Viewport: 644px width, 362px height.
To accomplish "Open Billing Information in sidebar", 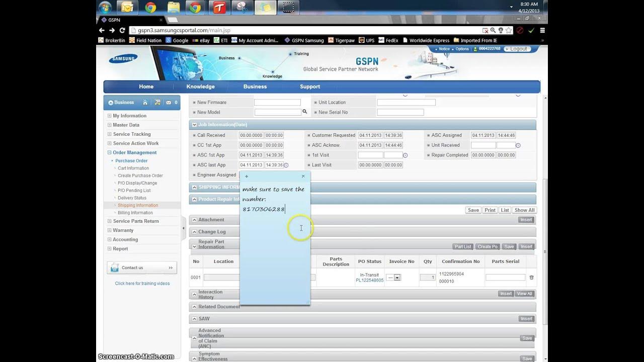I will tap(135, 213).
